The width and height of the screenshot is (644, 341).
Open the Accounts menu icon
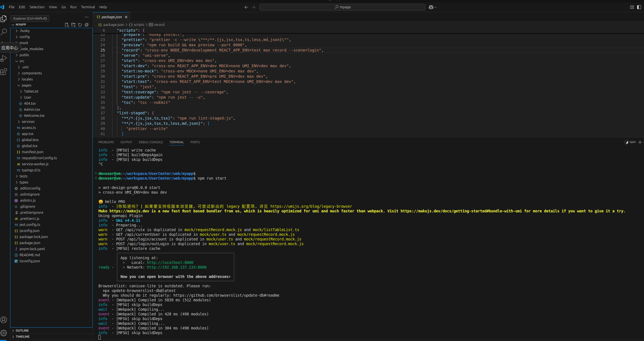(4, 320)
